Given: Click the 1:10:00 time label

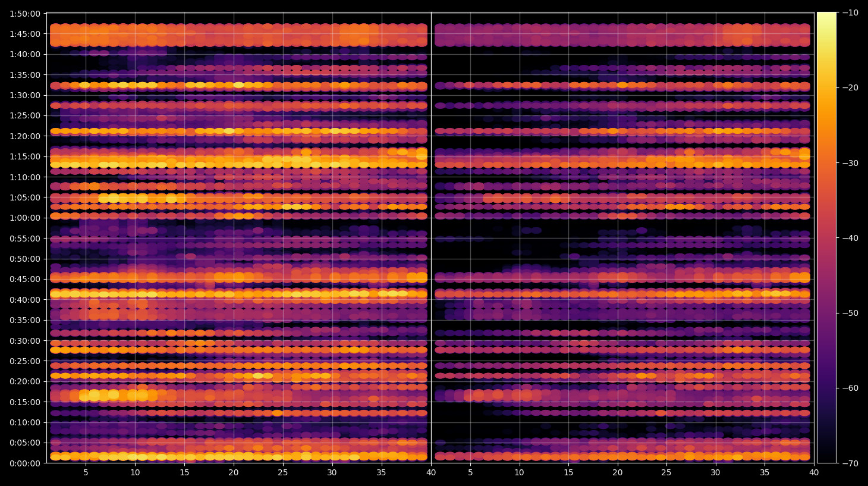Looking at the screenshot, I should click(x=25, y=177).
